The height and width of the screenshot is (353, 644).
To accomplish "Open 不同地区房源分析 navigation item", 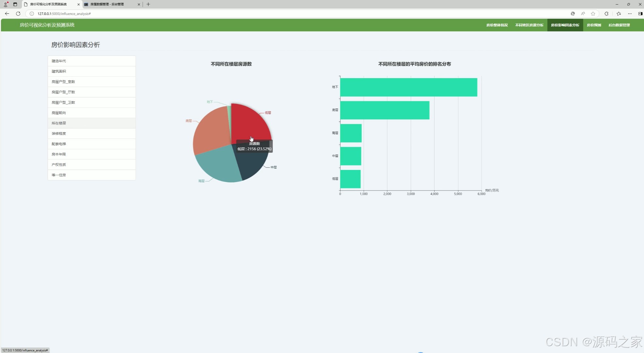I will point(529,25).
